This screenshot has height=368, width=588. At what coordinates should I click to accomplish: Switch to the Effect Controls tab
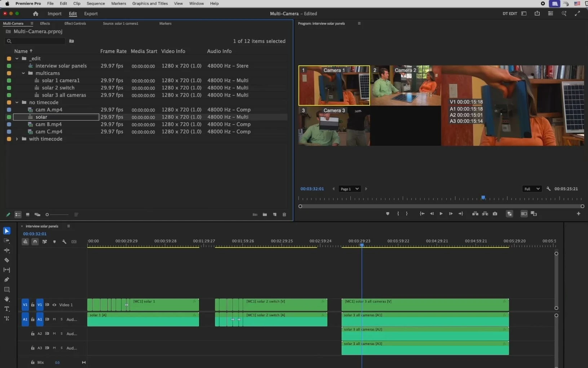click(x=75, y=23)
